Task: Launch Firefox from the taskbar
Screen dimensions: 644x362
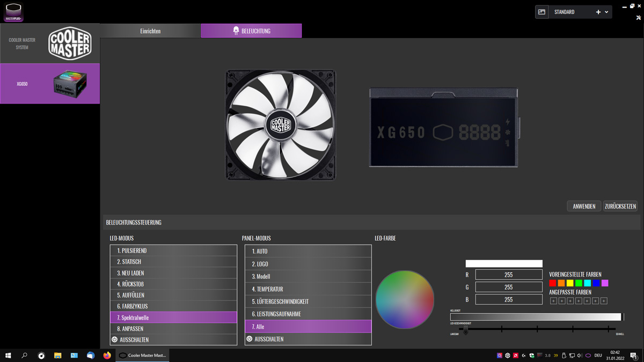Action: tap(107, 355)
